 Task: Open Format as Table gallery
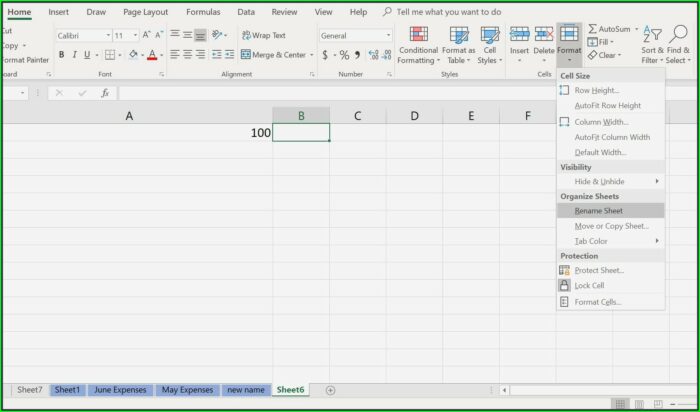pyautogui.click(x=458, y=45)
